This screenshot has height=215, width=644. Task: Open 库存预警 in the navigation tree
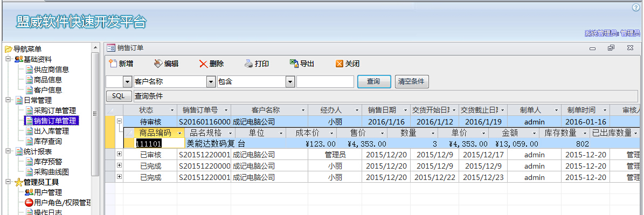click(x=48, y=162)
